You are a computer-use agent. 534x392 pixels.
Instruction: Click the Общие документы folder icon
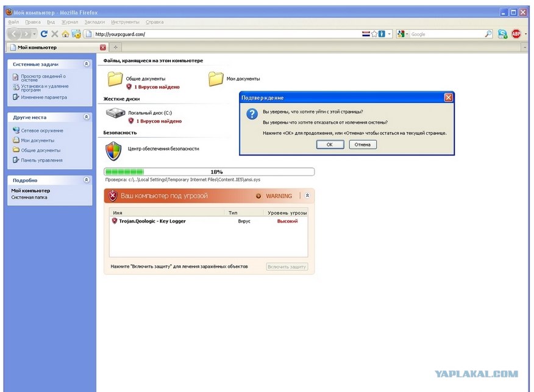pos(115,79)
